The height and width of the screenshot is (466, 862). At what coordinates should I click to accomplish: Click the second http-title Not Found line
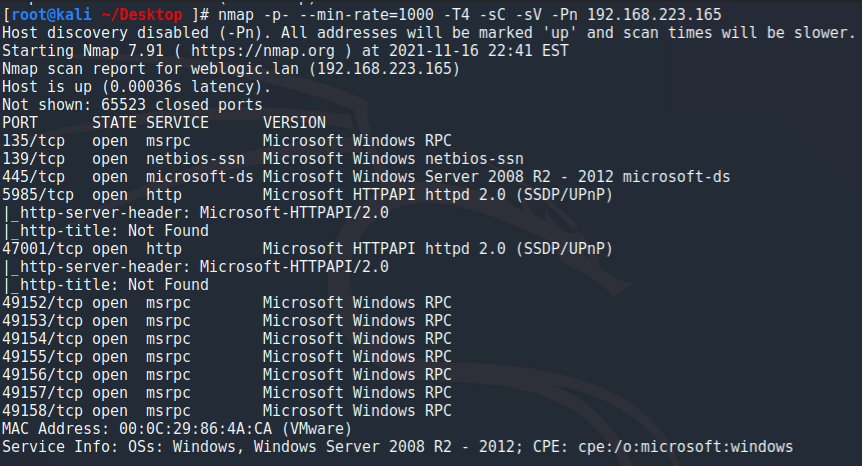(106, 285)
